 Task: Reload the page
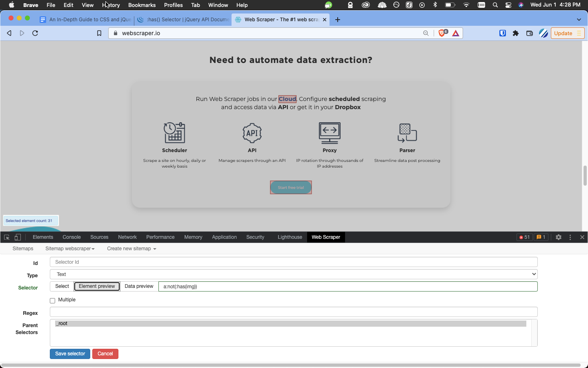[35, 33]
